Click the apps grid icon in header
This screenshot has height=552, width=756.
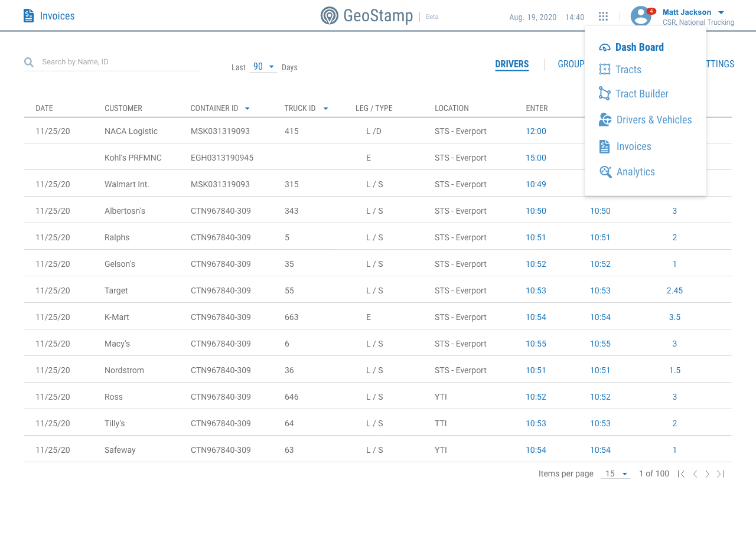click(x=603, y=17)
